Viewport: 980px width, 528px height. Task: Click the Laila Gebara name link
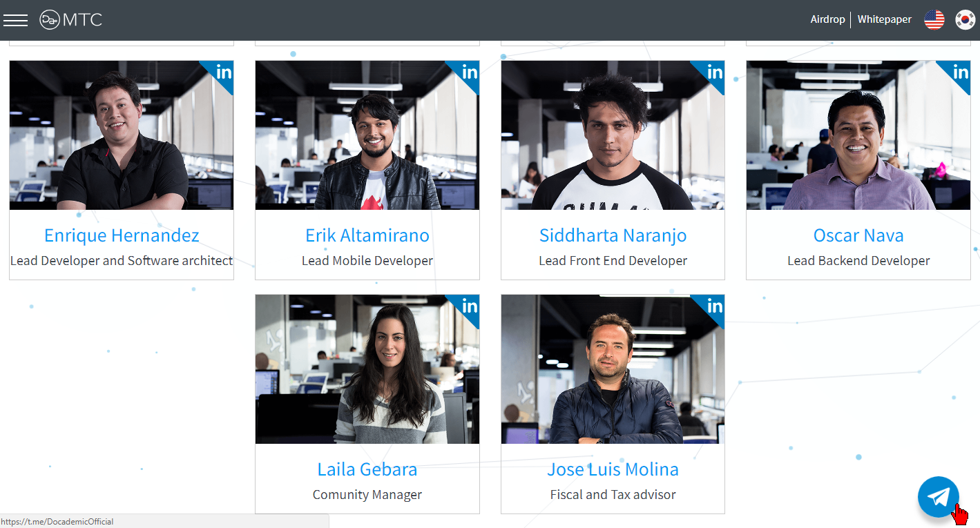[367, 469]
